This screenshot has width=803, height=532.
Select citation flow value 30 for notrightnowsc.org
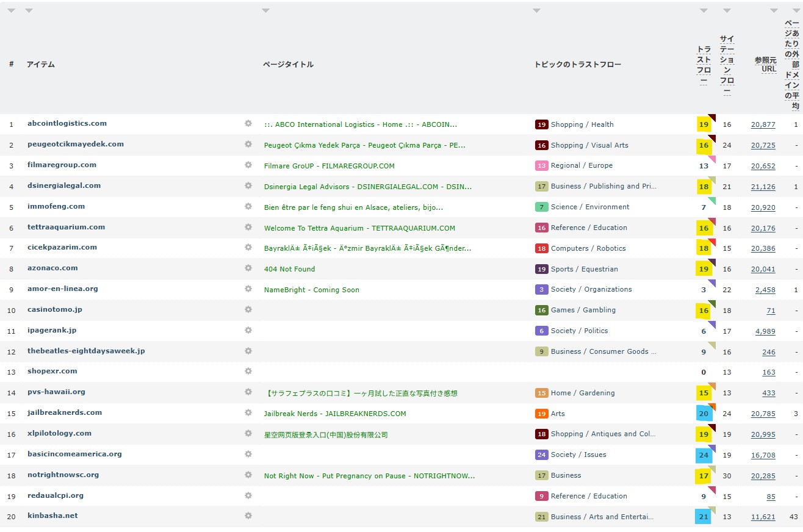click(727, 476)
